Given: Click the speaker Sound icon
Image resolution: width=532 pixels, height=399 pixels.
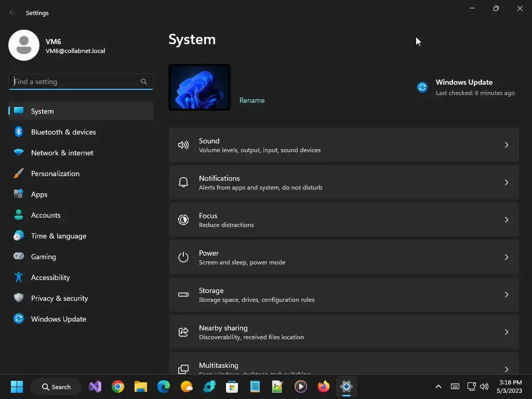Looking at the screenshot, I should pyautogui.click(x=183, y=145).
